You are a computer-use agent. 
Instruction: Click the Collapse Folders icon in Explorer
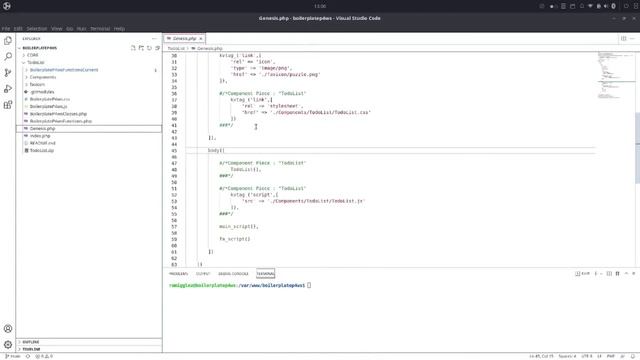[158, 48]
